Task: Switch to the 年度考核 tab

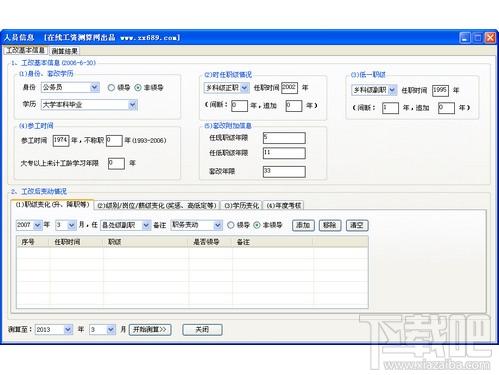Action: (284, 205)
